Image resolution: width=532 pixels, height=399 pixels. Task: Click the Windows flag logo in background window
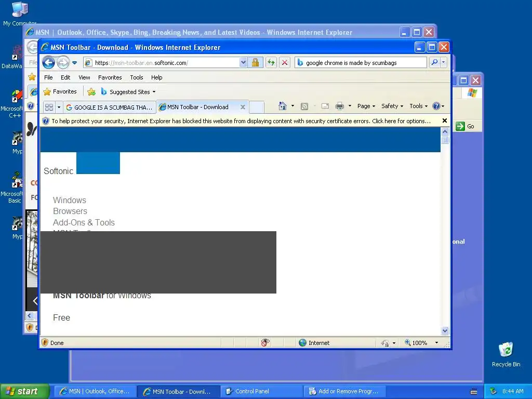(x=472, y=92)
